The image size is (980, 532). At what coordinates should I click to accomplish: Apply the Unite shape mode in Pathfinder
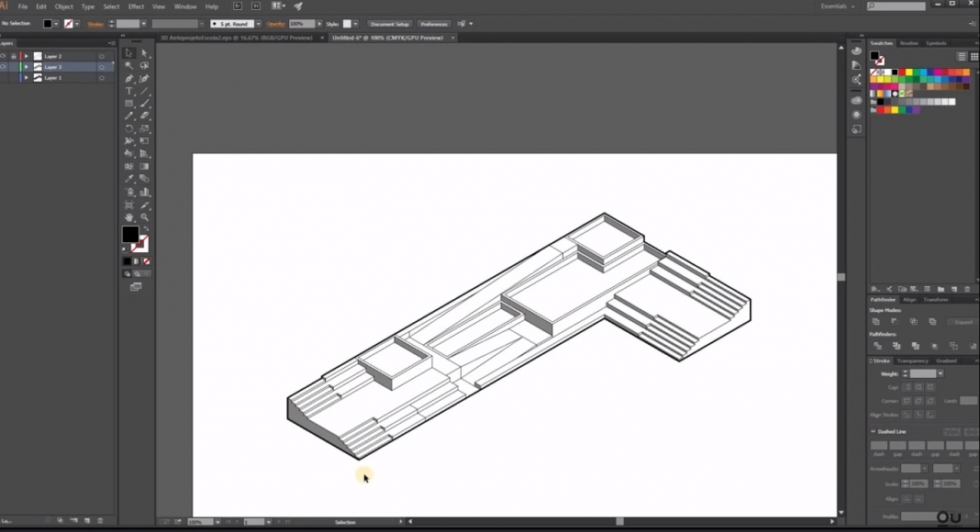875,321
